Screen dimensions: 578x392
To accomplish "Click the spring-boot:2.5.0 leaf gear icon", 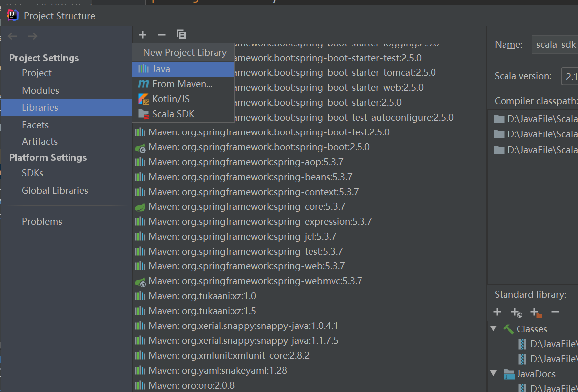I will [140, 148].
